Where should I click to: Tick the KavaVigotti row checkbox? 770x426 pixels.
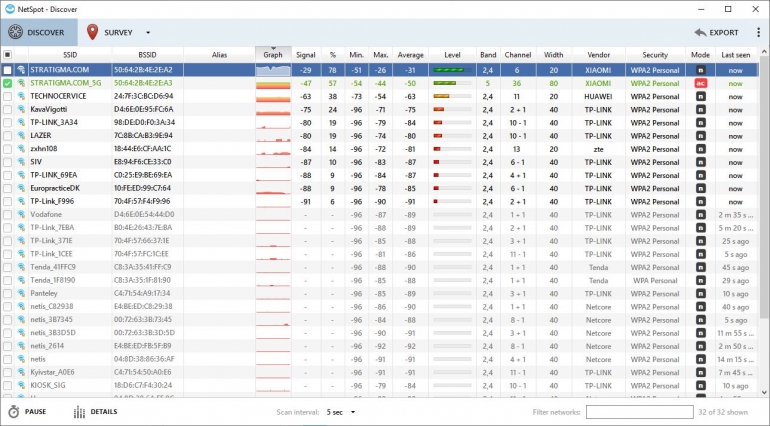7,110
